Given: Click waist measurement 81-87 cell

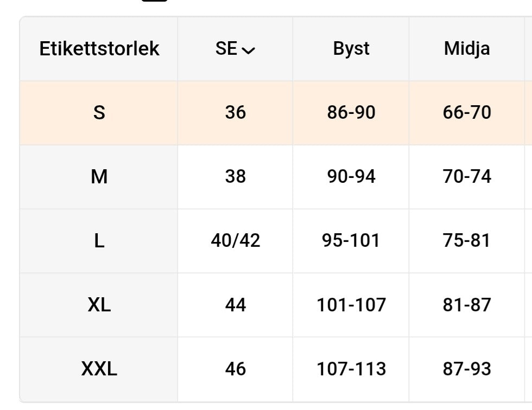Looking at the screenshot, I should [x=467, y=305].
